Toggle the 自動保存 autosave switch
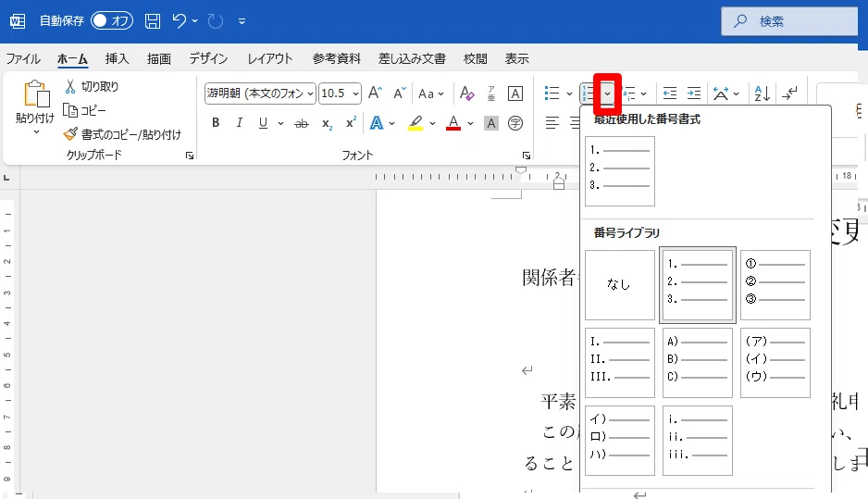This screenshot has width=868, height=499. 112,21
